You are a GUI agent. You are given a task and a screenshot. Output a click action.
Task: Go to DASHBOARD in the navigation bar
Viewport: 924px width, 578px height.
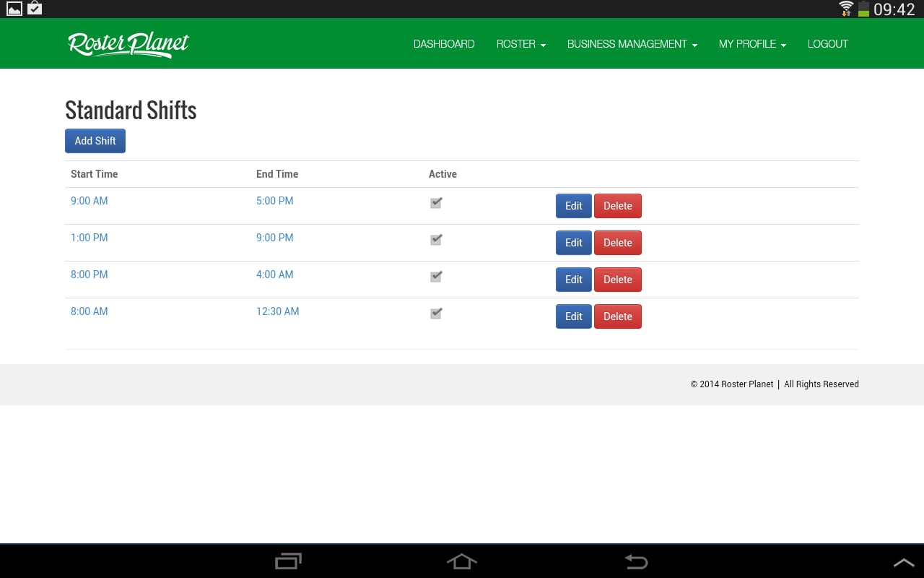click(444, 44)
